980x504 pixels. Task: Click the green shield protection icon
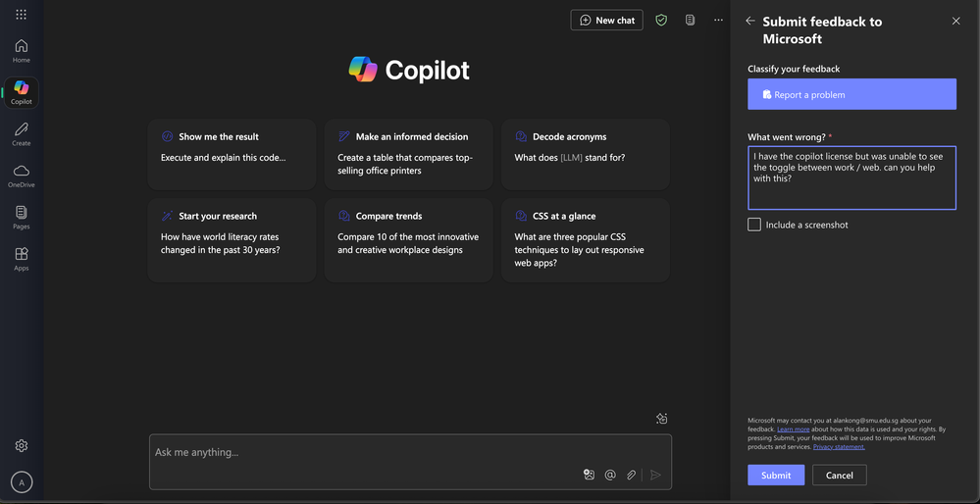point(661,20)
